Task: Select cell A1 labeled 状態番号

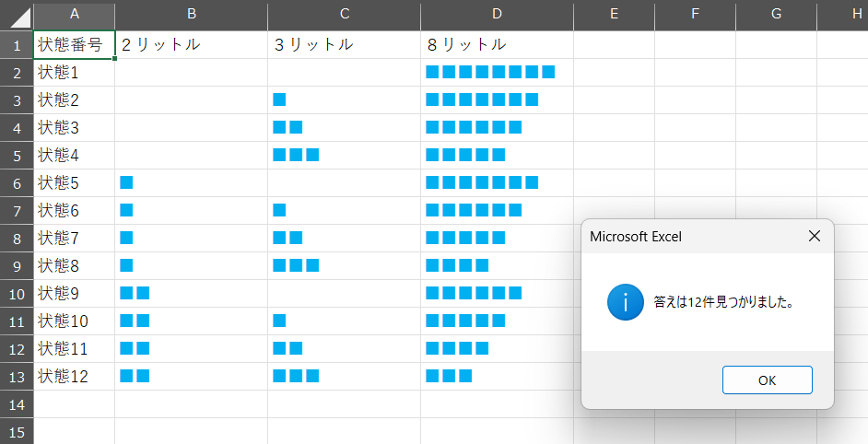Action: tap(75, 45)
